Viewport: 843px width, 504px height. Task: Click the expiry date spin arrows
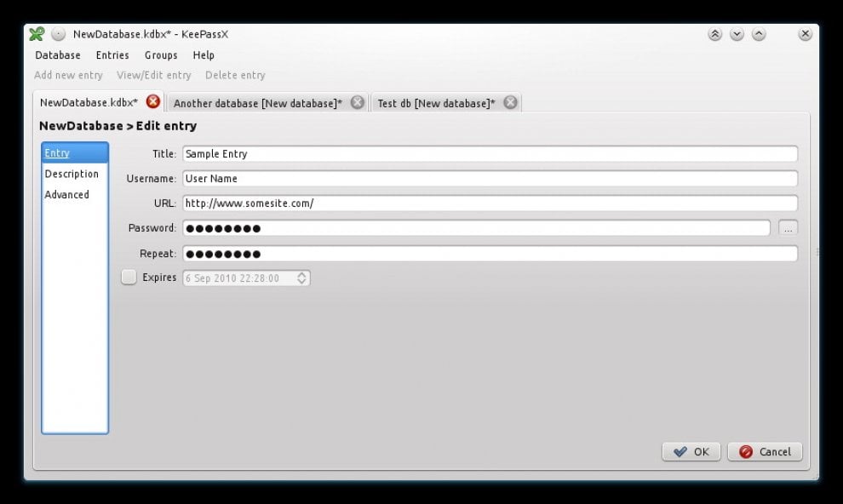tap(301, 278)
